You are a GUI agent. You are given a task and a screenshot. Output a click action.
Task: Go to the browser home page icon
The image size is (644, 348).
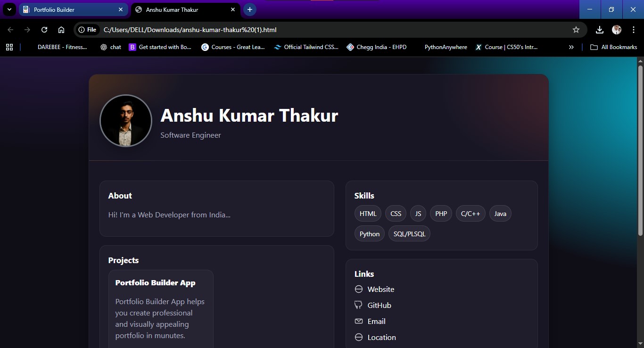click(61, 30)
